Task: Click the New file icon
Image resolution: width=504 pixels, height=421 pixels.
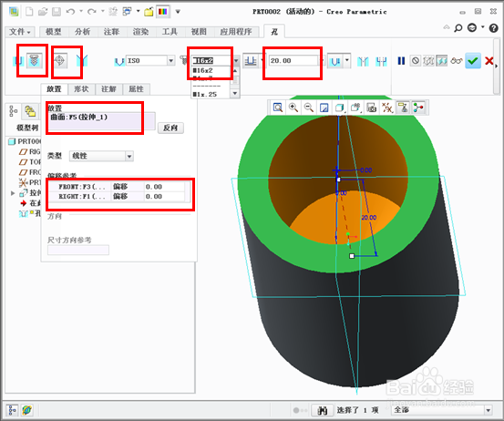Action: click(29, 12)
